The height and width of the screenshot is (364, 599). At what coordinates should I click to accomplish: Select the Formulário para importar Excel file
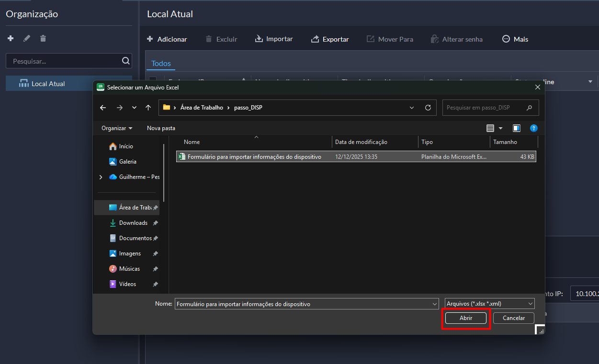(x=254, y=157)
